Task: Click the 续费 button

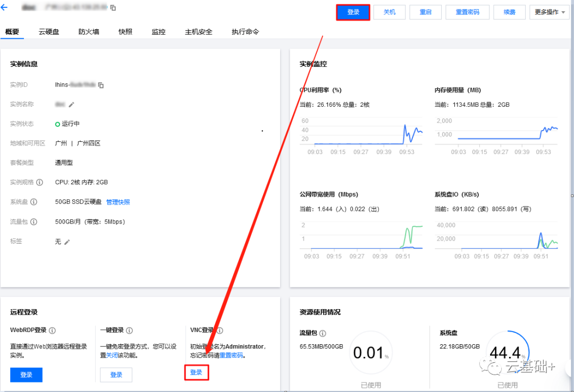Action: coord(510,12)
